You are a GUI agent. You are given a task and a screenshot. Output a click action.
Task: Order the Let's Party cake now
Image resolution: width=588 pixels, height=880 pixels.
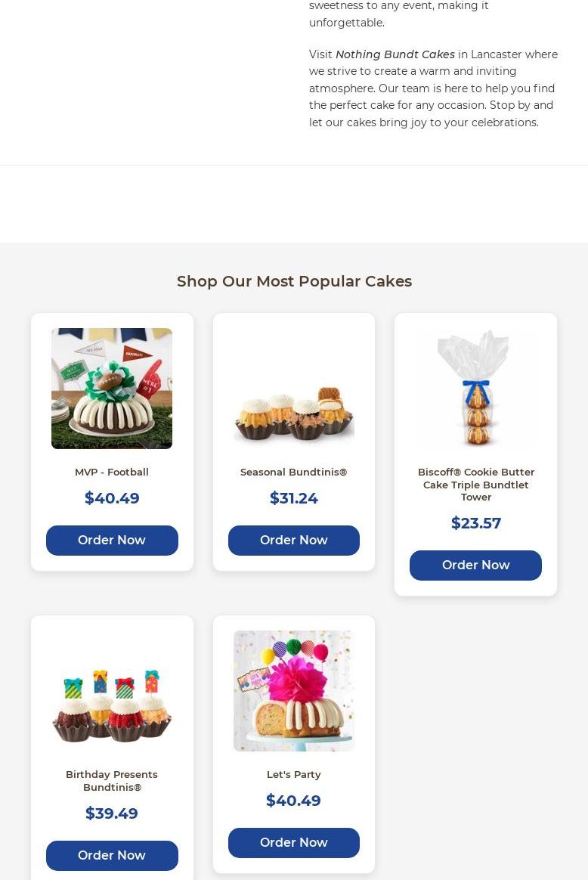[293, 842]
